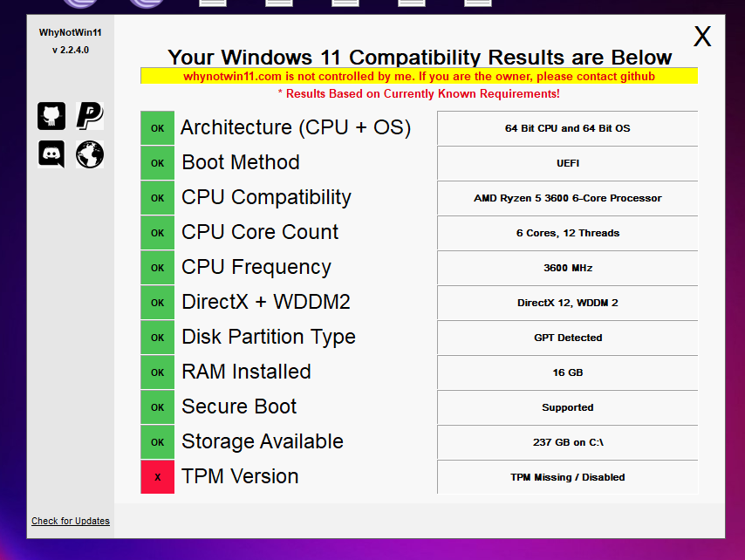Click the AMD Ryzen 5 3600 result box
The image size is (745, 560).
pyautogui.click(x=567, y=198)
